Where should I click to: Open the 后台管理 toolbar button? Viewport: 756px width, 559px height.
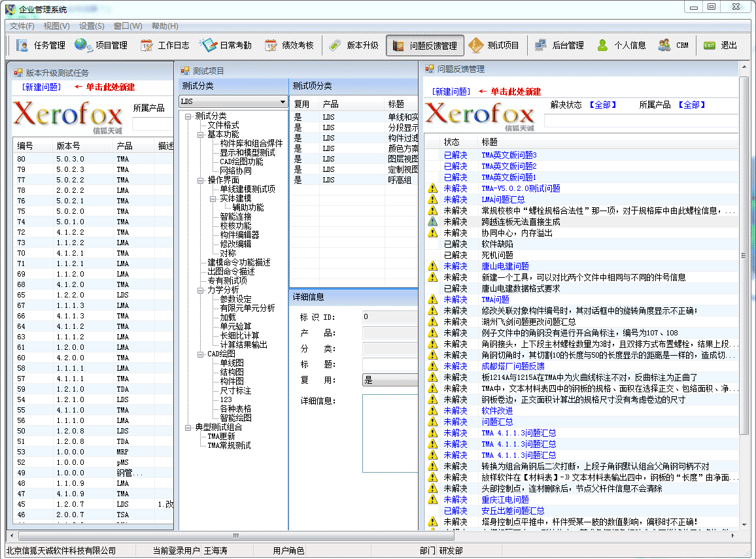[x=559, y=45]
